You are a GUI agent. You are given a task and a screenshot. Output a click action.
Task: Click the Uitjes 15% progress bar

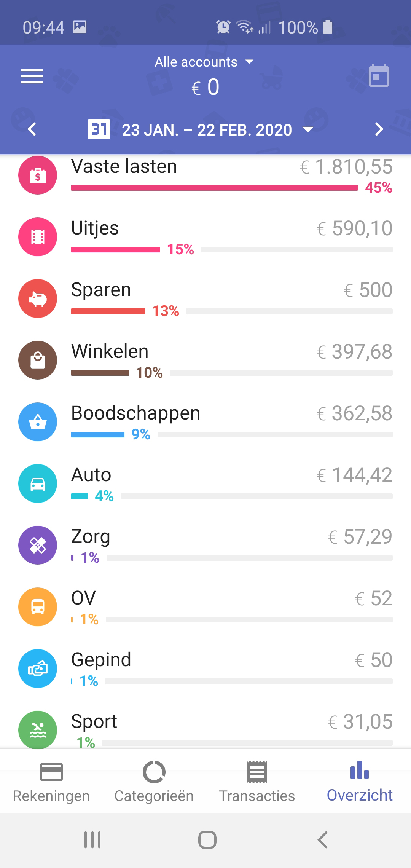[115, 250]
